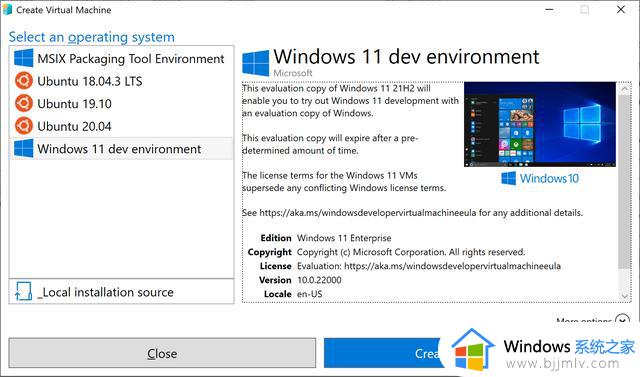
Task: Click the MSIX Packaging Tool Windows icon
Action: click(23, 58)
